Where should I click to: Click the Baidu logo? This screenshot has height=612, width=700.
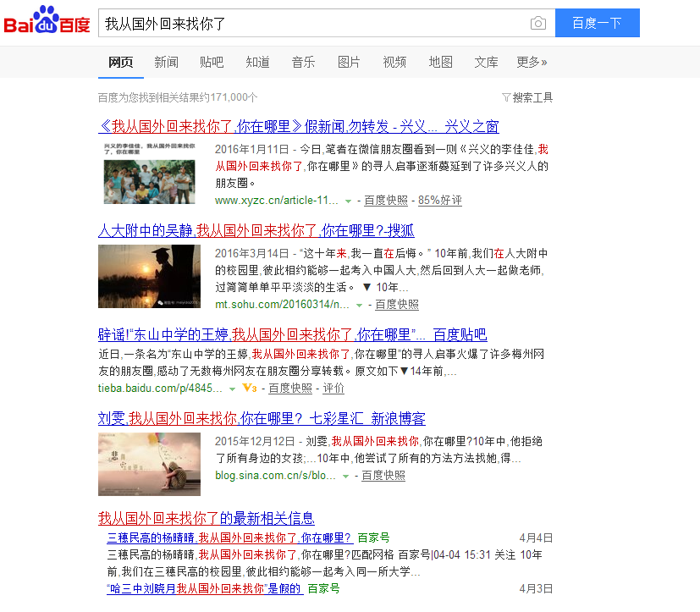pyautogui.click(x=47, y=22)
